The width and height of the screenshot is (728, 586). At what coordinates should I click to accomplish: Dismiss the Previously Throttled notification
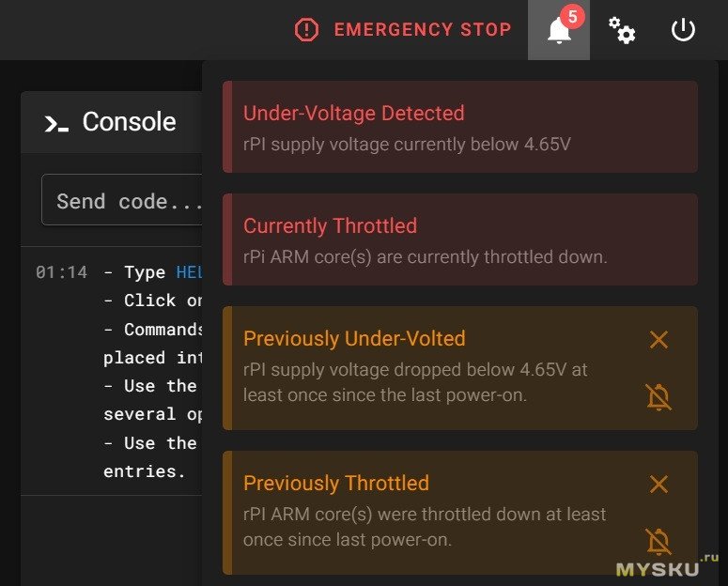click(x=658, y=485)
